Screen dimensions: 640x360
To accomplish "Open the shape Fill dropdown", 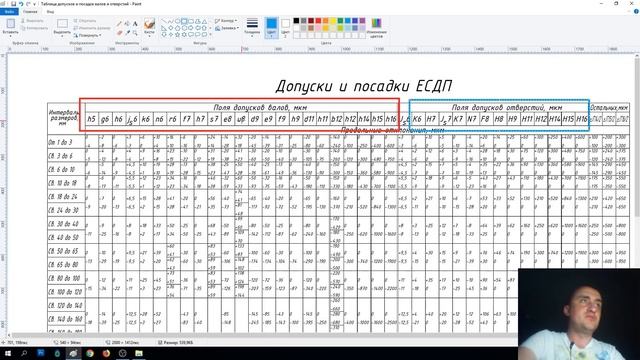I will [227, 28].
